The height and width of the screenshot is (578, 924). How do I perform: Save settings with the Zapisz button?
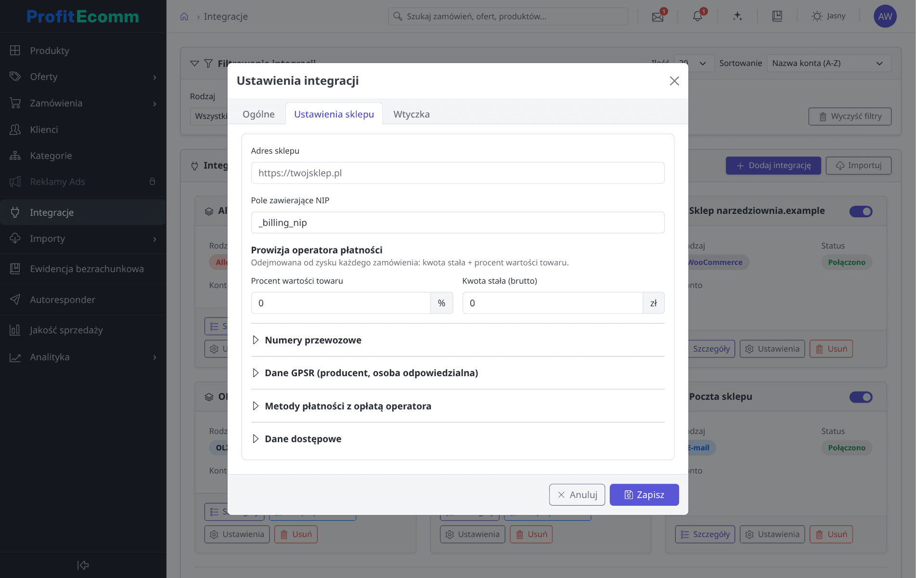[x=644, y=495]
